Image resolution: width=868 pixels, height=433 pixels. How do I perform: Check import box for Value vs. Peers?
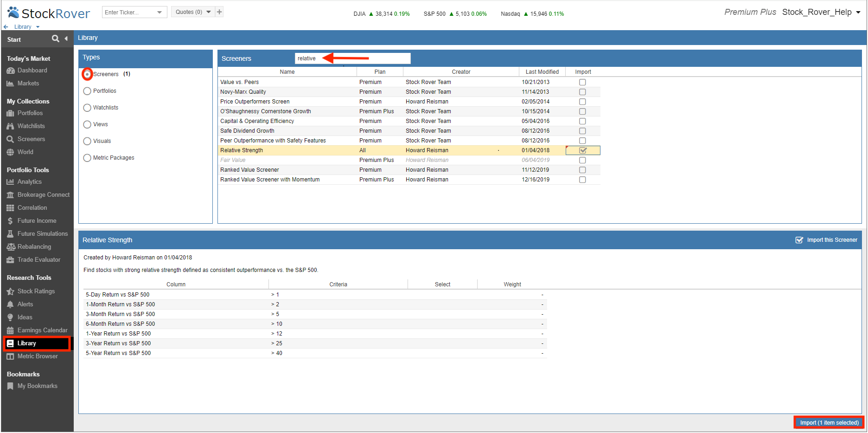point(582,82)
